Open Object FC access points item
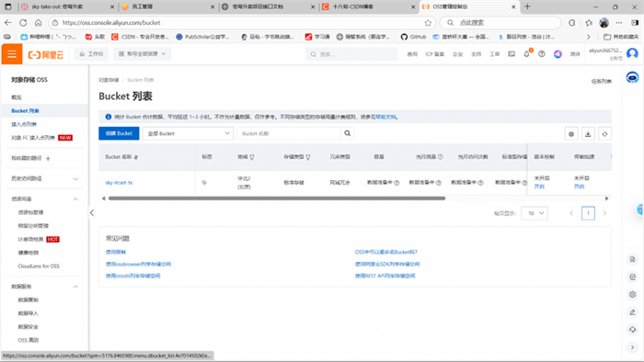Viewport: 644px width, 362px height. pyautogui.click(x=33, y=138)
